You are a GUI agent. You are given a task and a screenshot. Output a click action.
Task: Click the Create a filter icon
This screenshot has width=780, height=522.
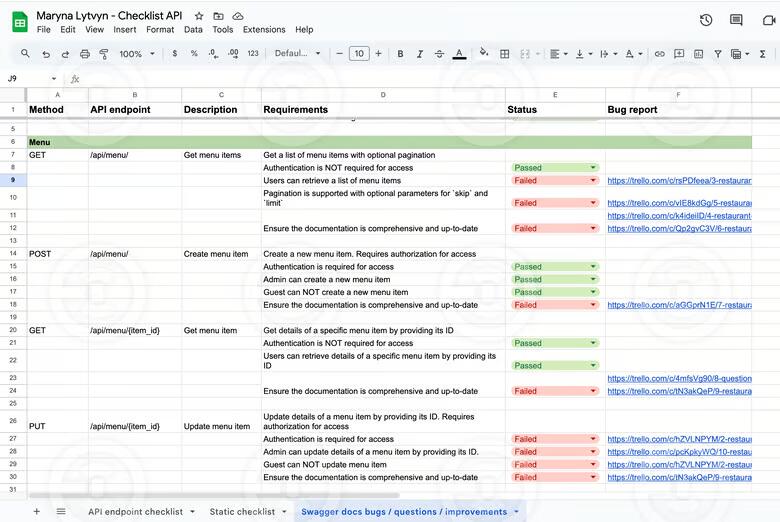pos(718,54)
